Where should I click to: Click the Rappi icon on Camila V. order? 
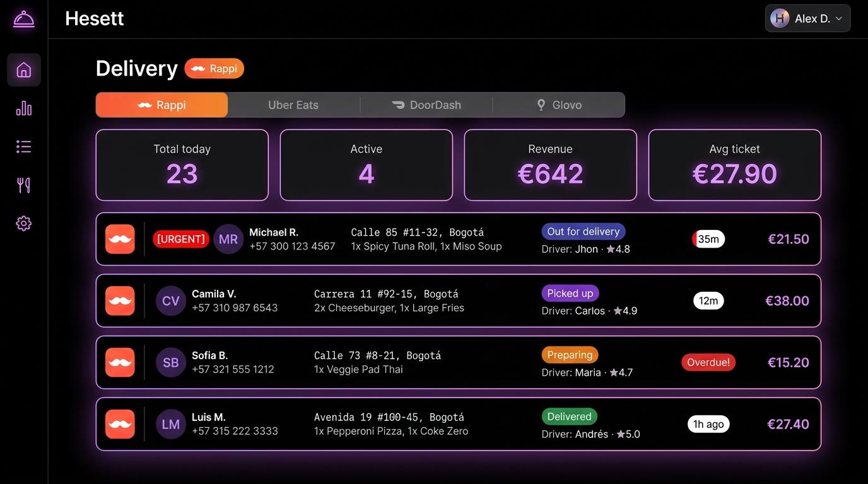click(120, 301)
